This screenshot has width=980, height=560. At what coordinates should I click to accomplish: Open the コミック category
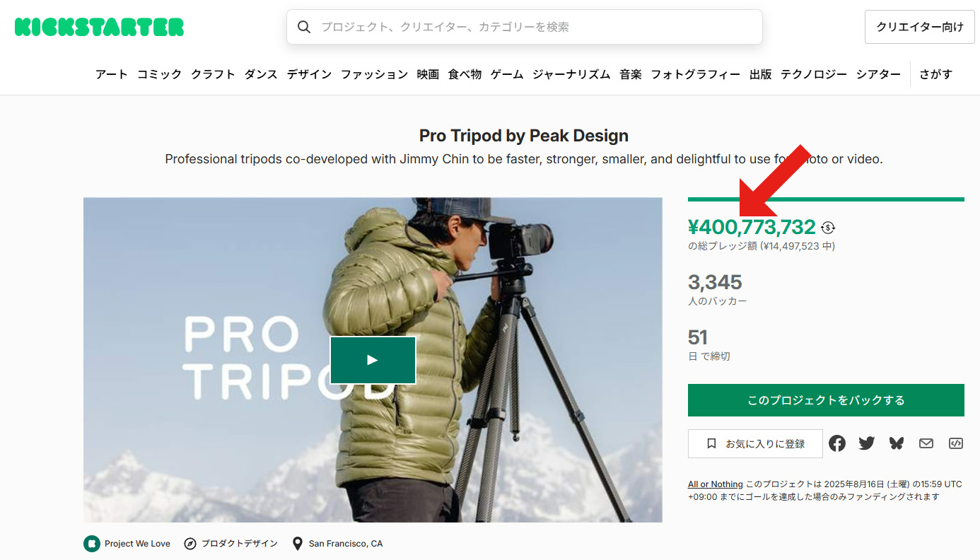(159, 74)
